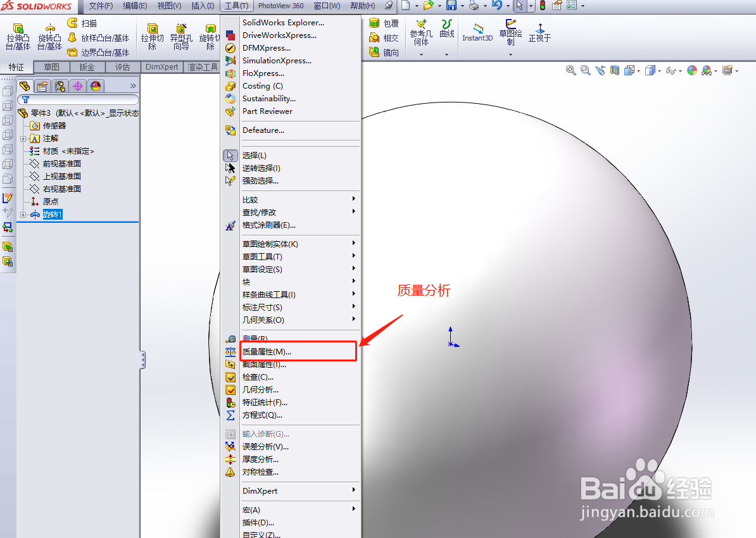Open the DimXpertManager tab icon

(78, 86)
